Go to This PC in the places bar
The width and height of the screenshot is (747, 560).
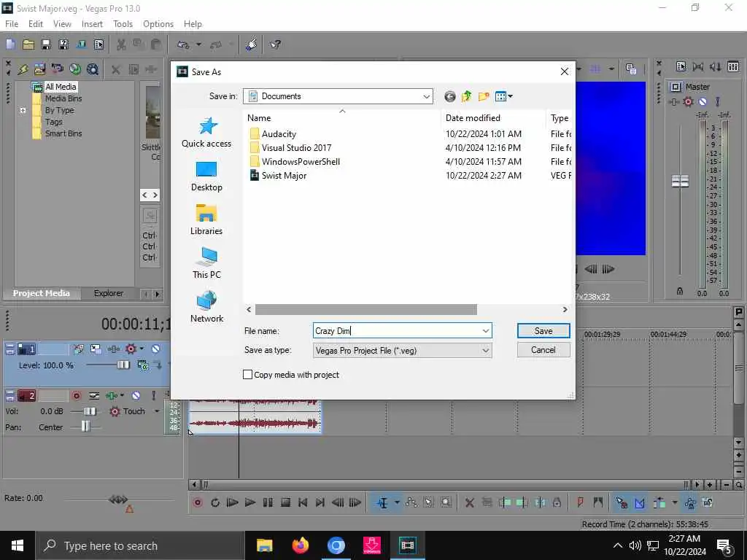point(206,263)
